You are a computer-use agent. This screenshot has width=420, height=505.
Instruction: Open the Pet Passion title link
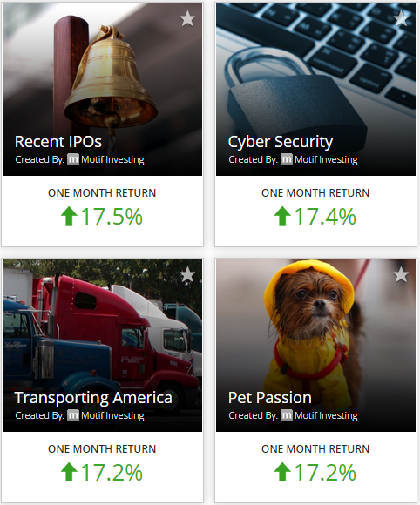pos(269,398)
